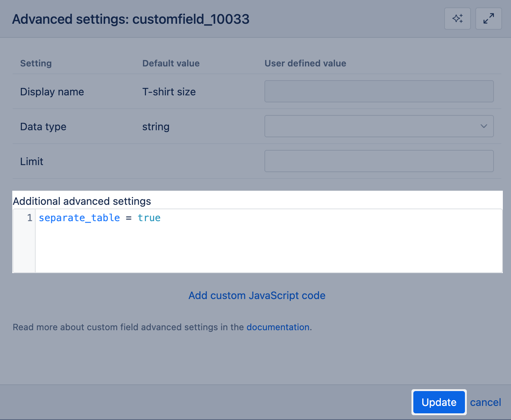Place cursor on separate_table keyword

79,218
